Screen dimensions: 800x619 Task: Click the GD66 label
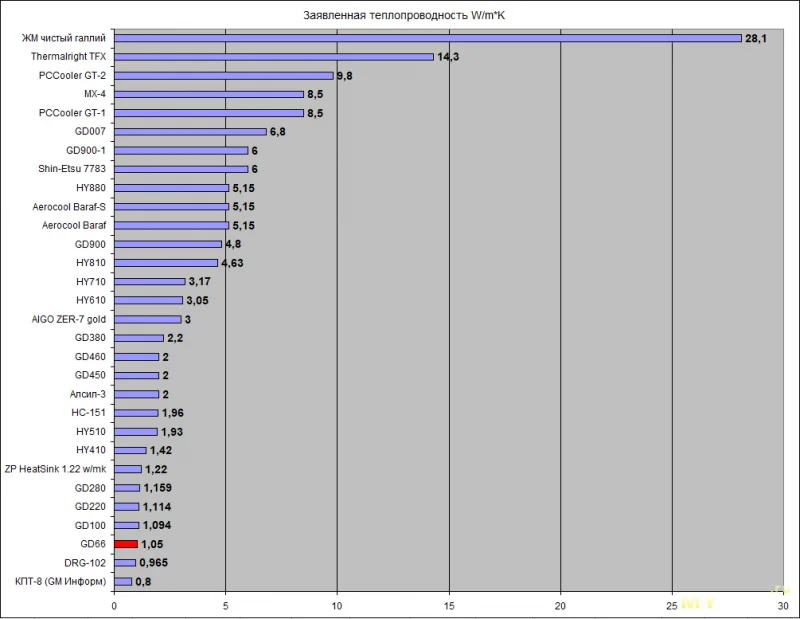(93, 544)
